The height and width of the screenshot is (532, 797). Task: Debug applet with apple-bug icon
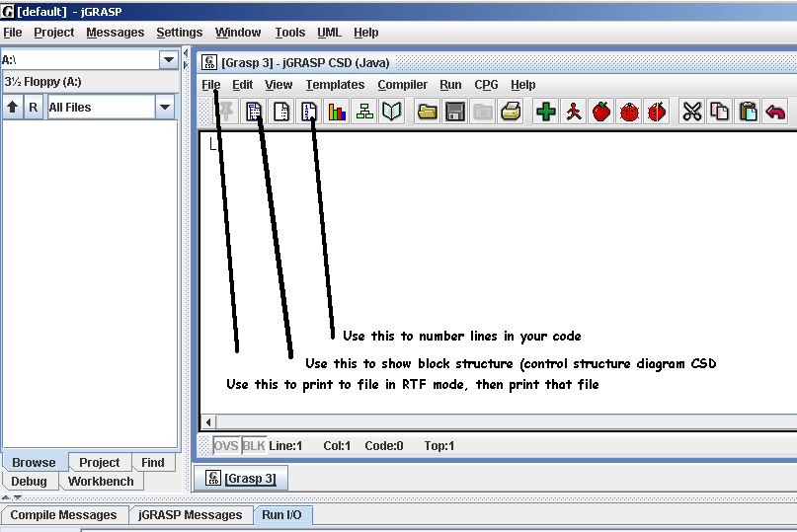(657, 112)
